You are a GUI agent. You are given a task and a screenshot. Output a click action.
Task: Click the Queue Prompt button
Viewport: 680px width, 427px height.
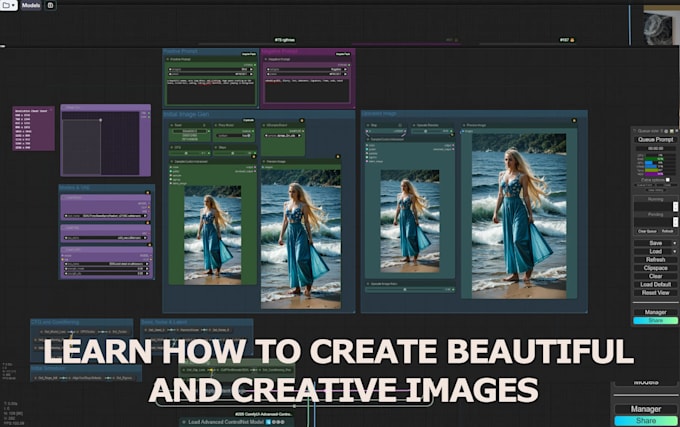tap(655, 139)
